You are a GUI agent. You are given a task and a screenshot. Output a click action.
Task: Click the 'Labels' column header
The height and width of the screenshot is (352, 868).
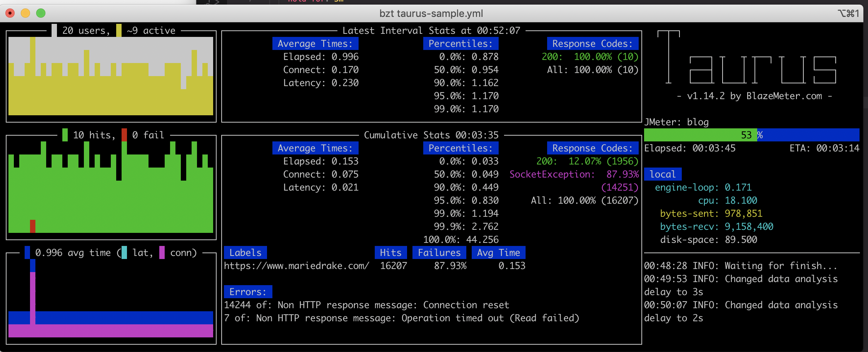coord(245,252)
